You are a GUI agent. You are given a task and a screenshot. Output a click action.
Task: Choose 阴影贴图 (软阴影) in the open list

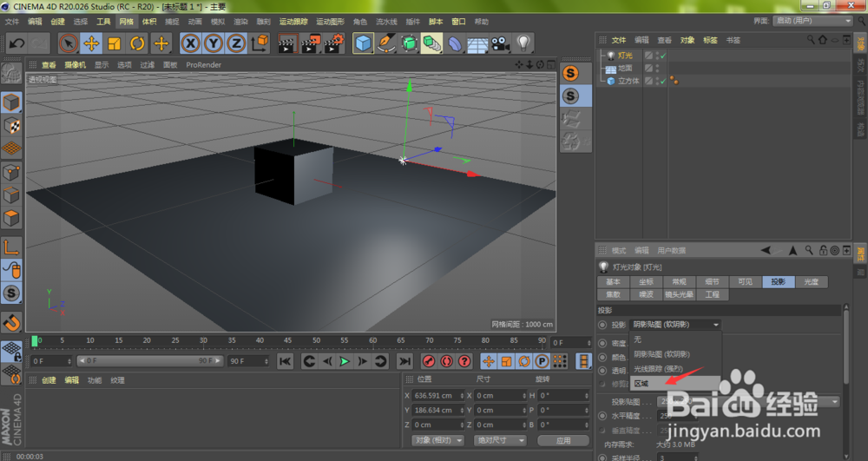point(675,354)
